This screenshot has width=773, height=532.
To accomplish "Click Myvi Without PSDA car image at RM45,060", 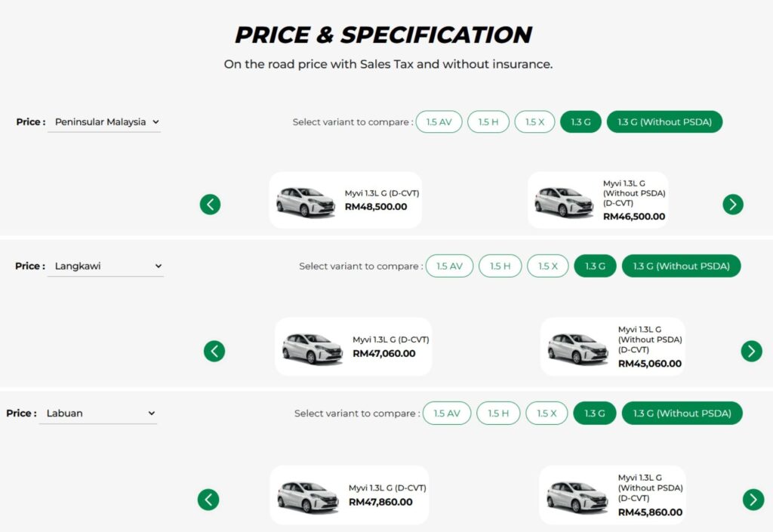I will pos(577,348).
